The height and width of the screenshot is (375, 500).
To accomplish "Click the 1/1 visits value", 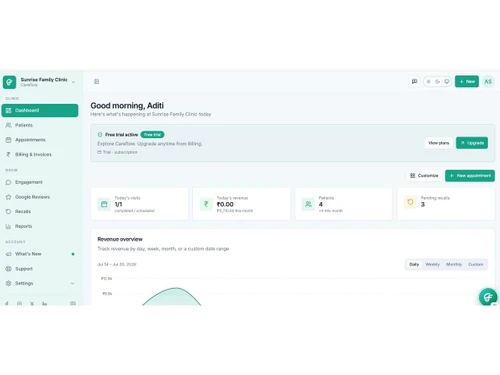I will 118,204.
